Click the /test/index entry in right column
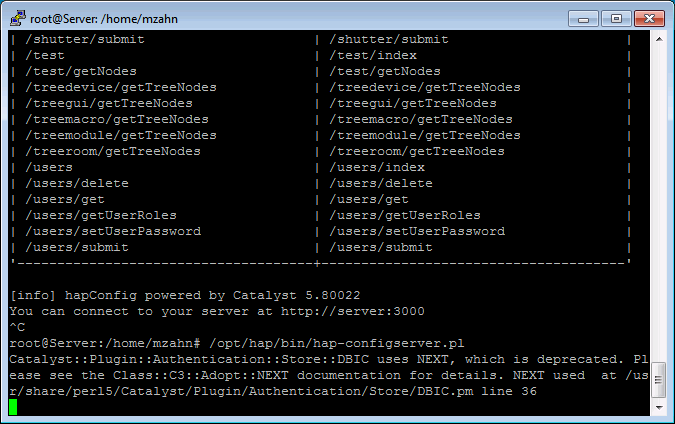This screenshot has height=424, width=675. [373, 55]
